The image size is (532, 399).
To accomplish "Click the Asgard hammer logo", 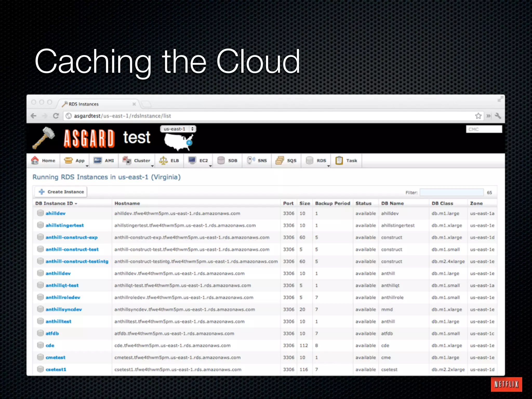I will click(43, 138).
